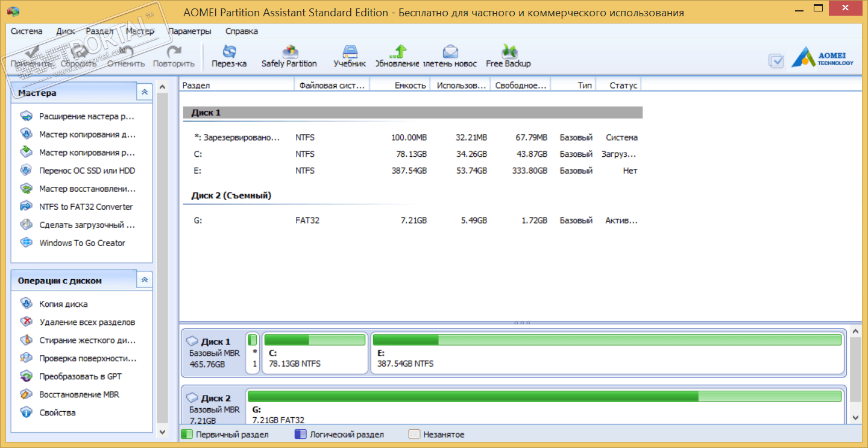Click the Логический раздел blue legend swatch

tap(300, 434)
